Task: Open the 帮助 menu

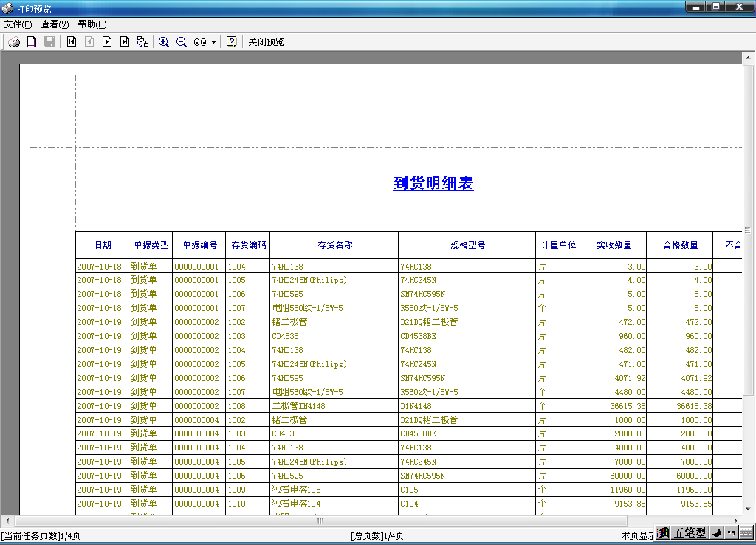Action: point(92,24)
